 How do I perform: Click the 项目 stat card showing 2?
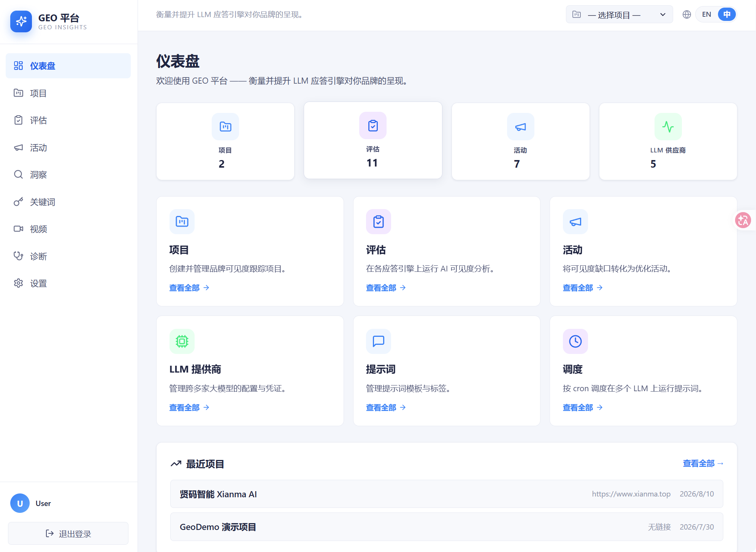[x=225, y=141]
